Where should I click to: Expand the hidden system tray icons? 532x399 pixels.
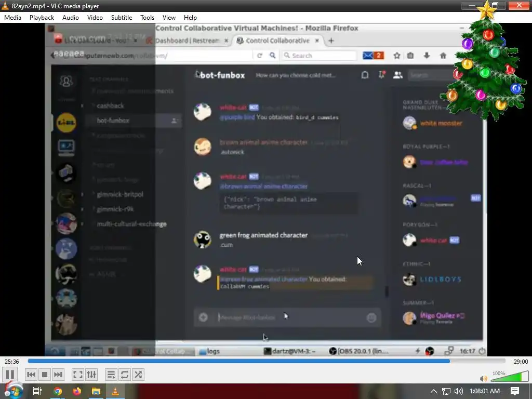(434, 391)
